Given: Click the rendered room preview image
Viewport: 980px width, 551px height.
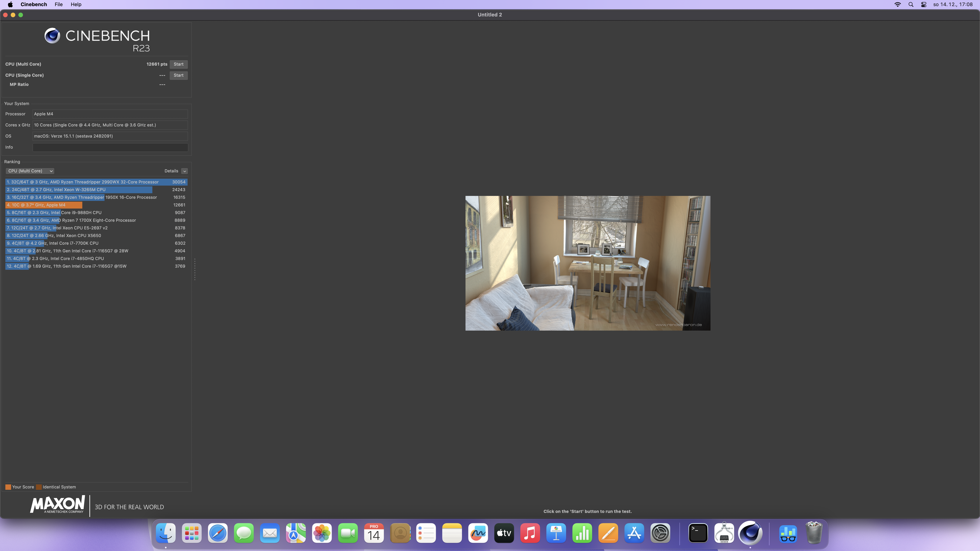Looking at the screenshot, I should click(x=587, y=263).
